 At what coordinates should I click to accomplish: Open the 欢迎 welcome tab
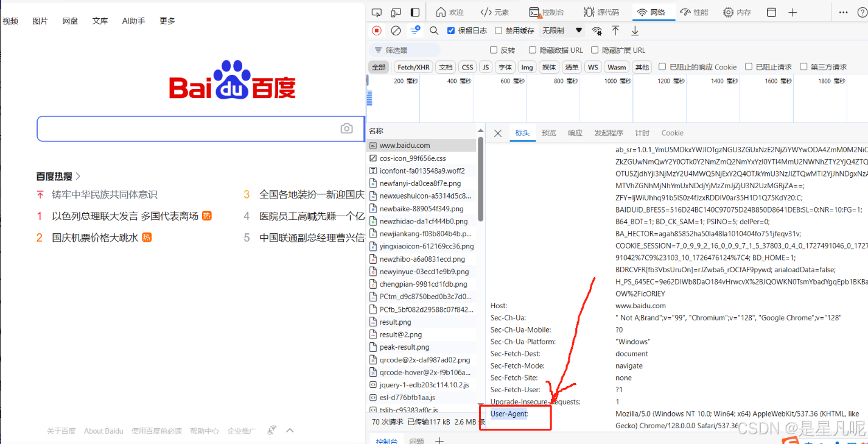pos(450,12)
